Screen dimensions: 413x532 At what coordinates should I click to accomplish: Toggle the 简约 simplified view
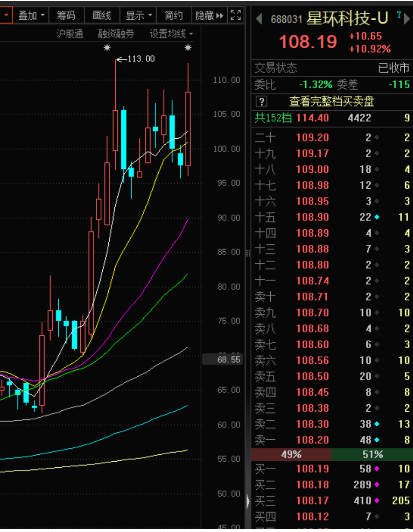click(173, 16)
